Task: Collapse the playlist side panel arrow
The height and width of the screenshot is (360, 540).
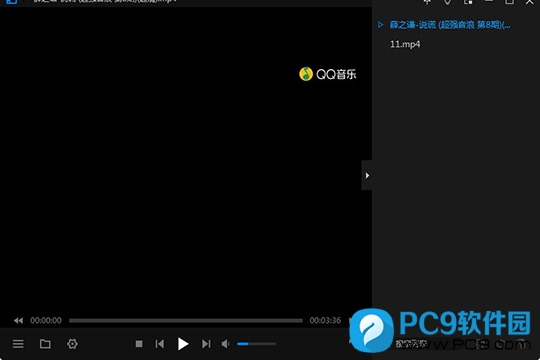Action: 367,175
